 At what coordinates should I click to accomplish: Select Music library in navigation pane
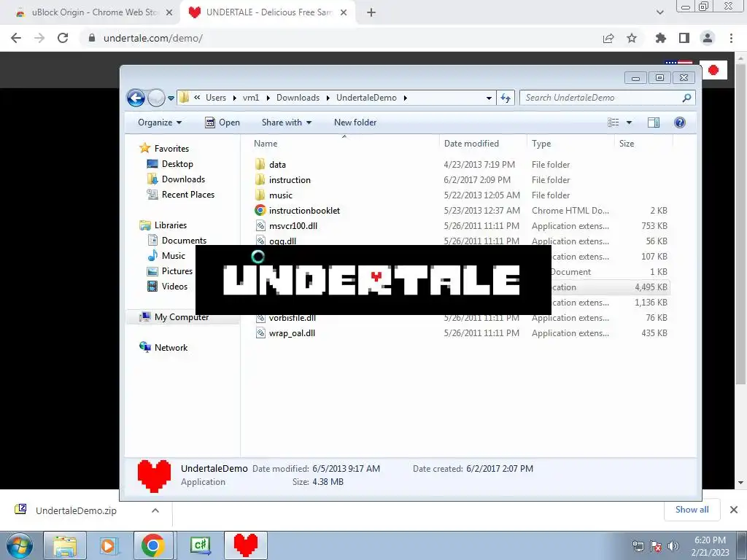(166, 256)
